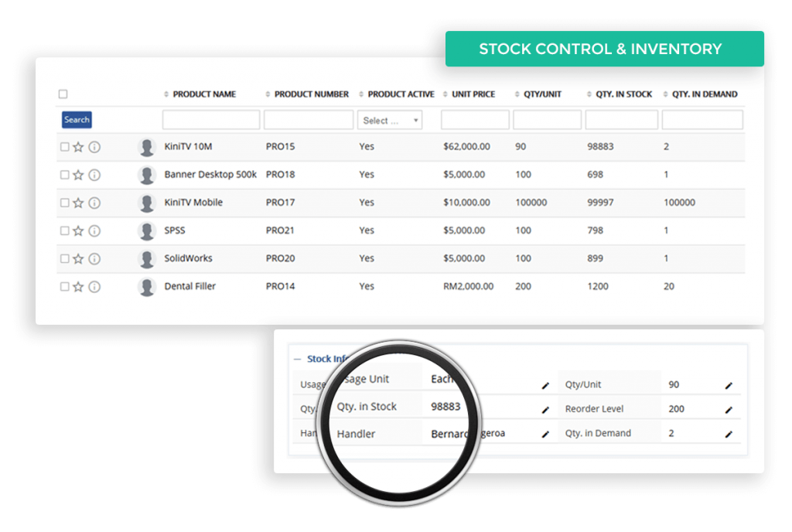792x532 pixels.
Task: Open info icon for SPSS product
Action: [x=93, y=230]
